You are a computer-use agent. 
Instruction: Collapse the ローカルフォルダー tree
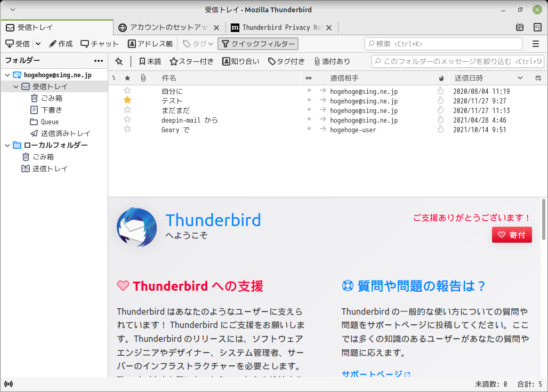click(x=7, y=145)
